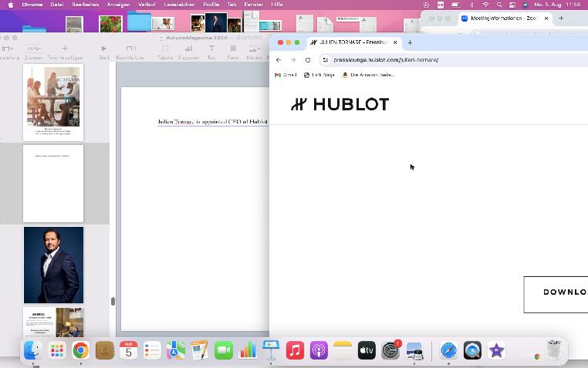The width and height of the screenshot is (588, 368).
Task: Click the Bluetooth menu bar icon
Action: (471, 5)
